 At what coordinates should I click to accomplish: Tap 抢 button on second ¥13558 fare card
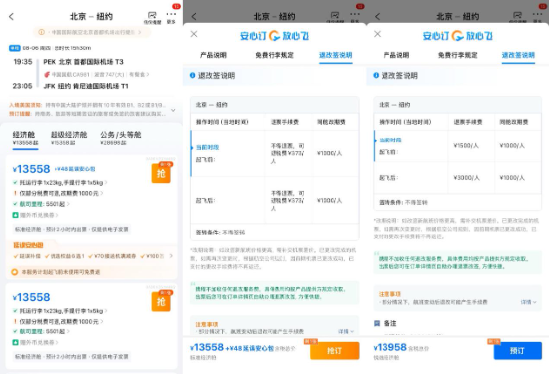tap(161, 302)
